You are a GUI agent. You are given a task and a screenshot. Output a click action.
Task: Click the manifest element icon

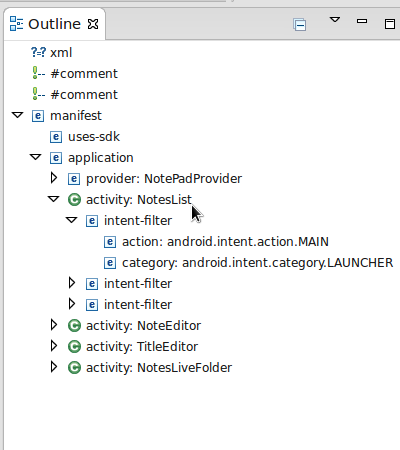[38, 116]
